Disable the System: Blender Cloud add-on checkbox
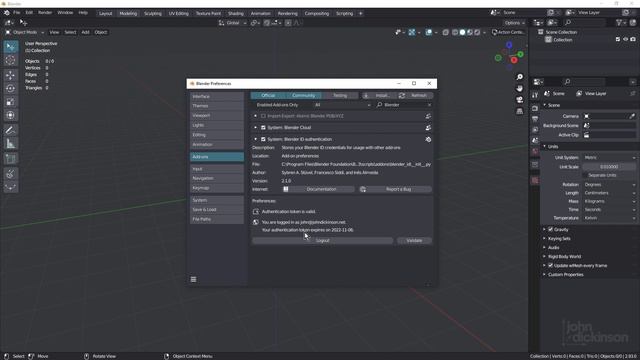640x360 pixels. coord(263,128)
